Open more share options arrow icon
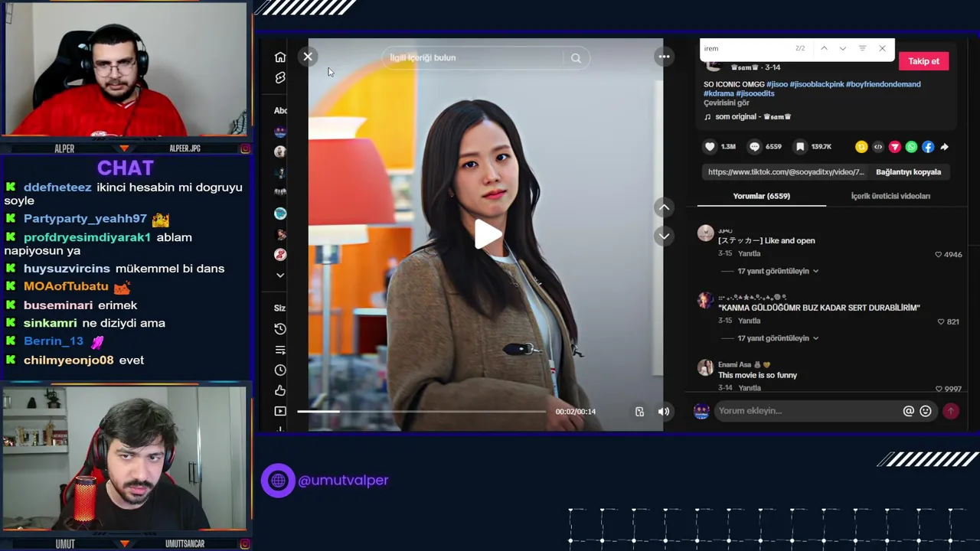The height and width of the screenshot is (551, 980). coord(944,147)
